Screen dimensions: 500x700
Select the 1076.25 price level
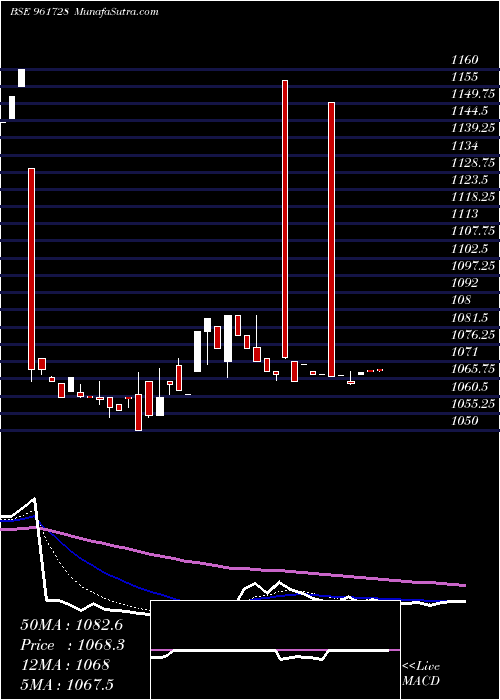473,335
